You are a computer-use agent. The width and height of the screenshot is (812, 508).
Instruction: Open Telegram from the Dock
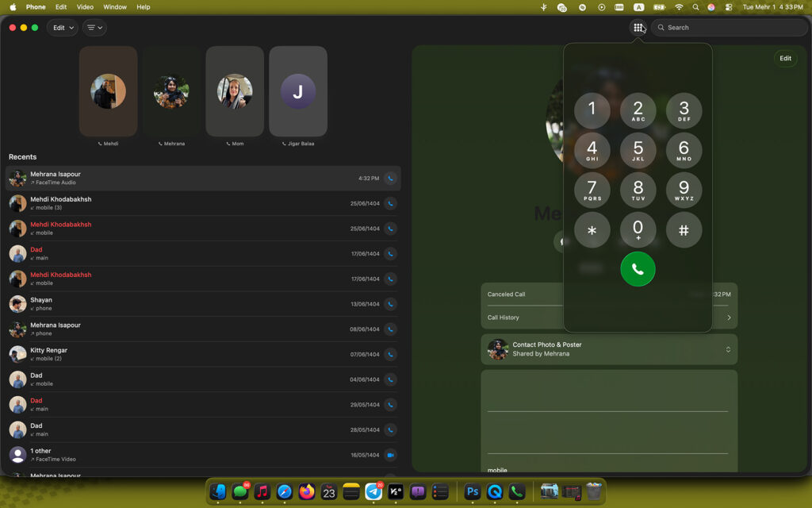pyautogui.click(x=373, y=491)
